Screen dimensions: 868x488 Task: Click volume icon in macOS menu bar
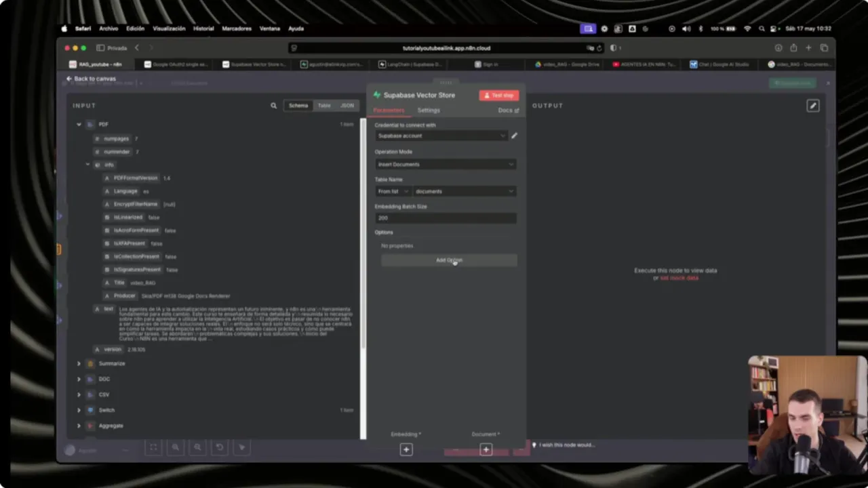(686, 28)
